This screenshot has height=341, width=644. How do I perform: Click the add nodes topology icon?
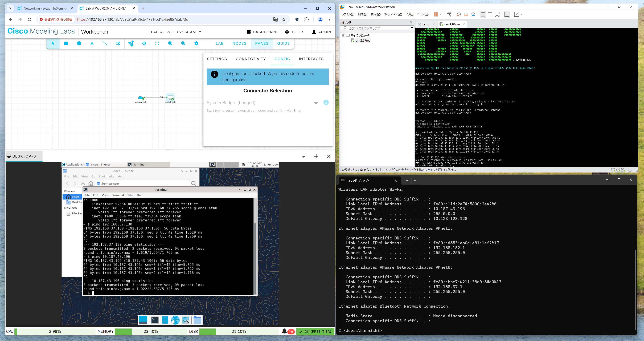(131, 43)
